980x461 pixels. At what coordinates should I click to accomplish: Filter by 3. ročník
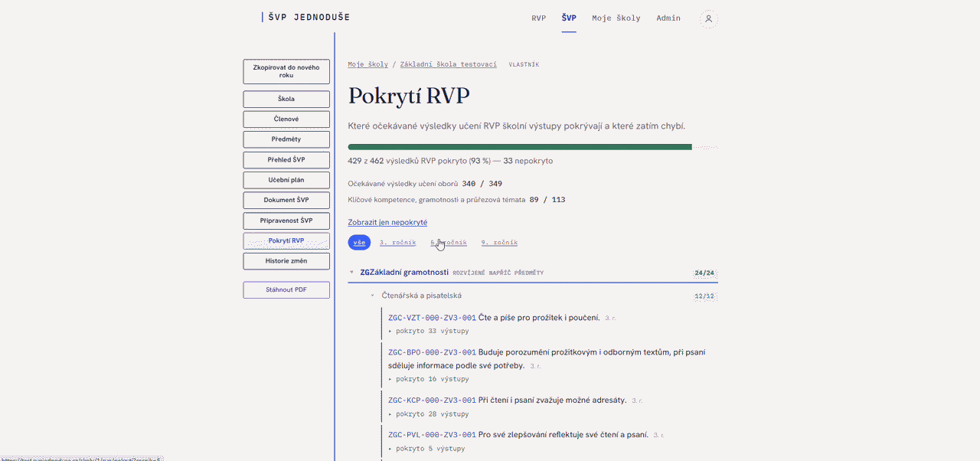point(398,242)
